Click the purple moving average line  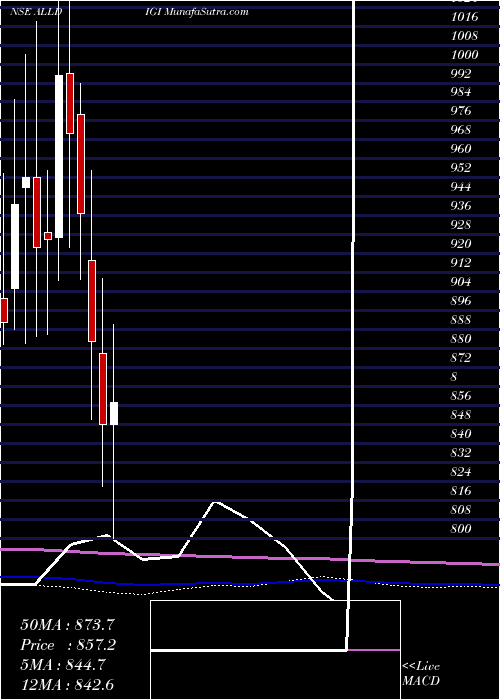click(250, 557)
